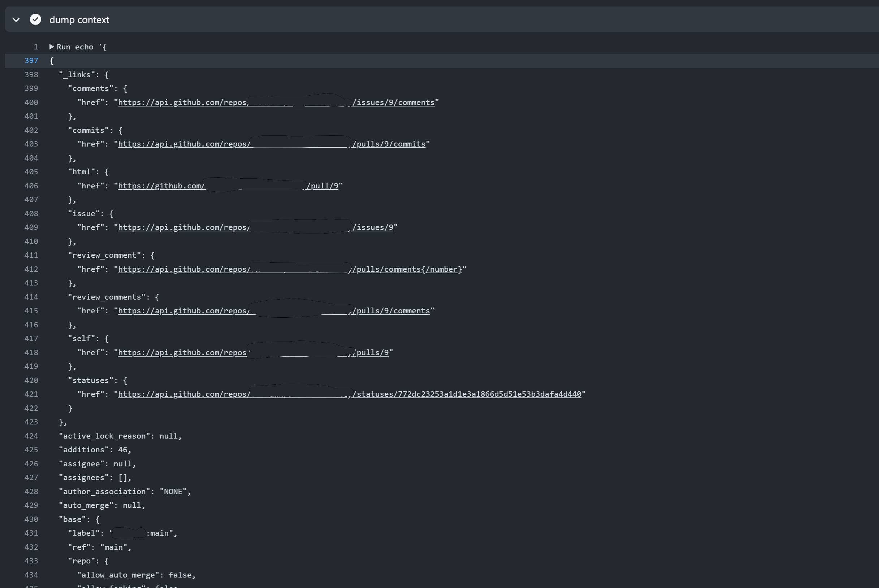Open the review_comment pulls/comments link
The height and width of the screenshot is (588, 879).
click(x=291, y=269)
